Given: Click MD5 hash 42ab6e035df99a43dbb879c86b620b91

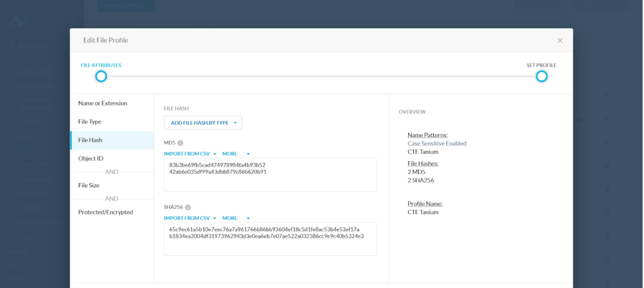Looking at the screenshot, I should [x=218, y=172].
